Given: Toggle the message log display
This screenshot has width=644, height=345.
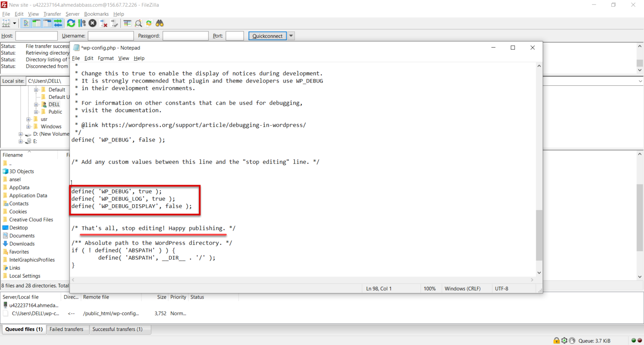Looking at the screenshot, I should (25, 23).
